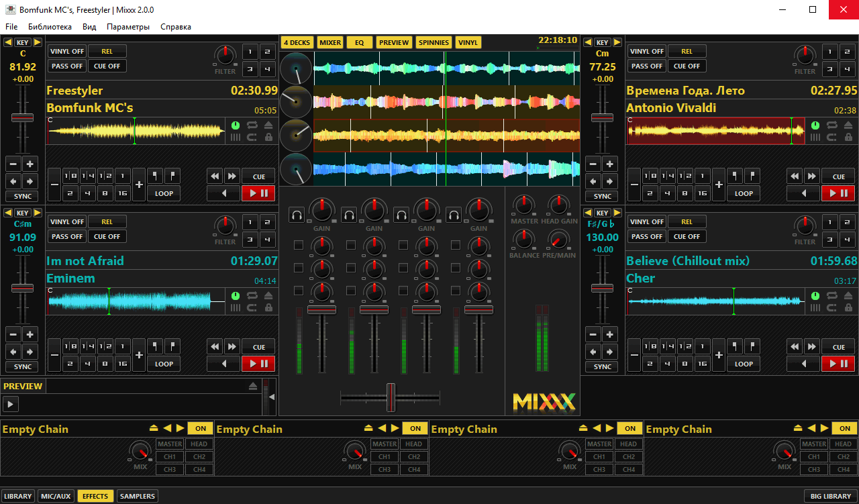Enable bottom EQ kill checkbox on rightmost channel
The height and width of the screenshot is (504, 859).
[x=456, y=291]
